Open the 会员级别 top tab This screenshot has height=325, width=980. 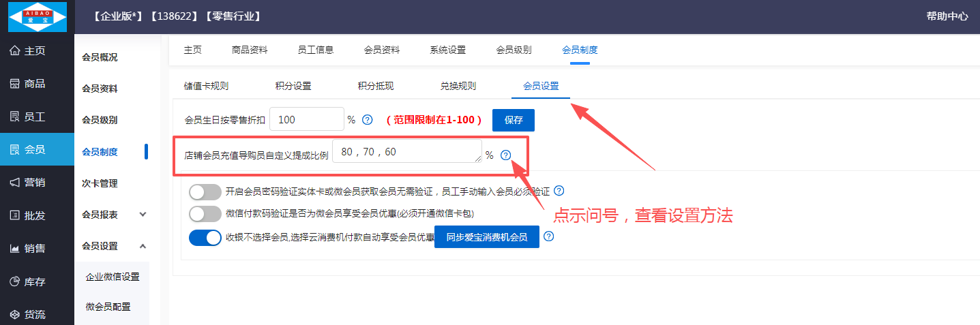[x=514, y=50]
